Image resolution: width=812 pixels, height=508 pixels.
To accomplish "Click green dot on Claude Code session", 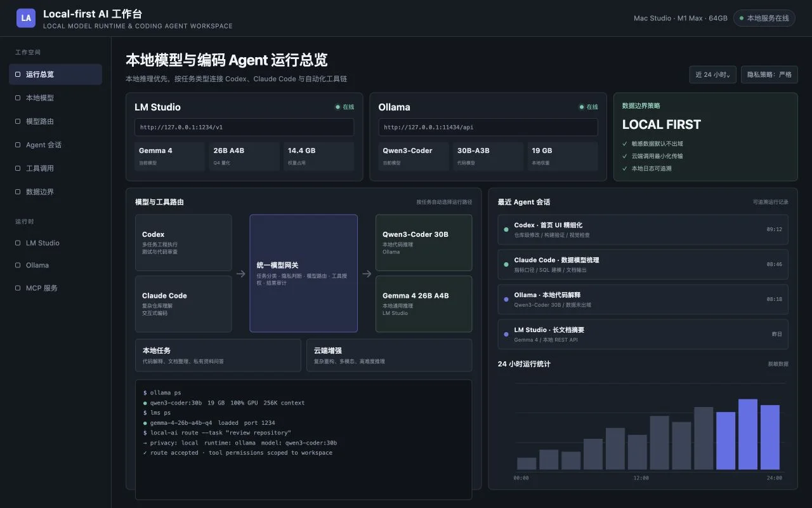I will (506, 264).
